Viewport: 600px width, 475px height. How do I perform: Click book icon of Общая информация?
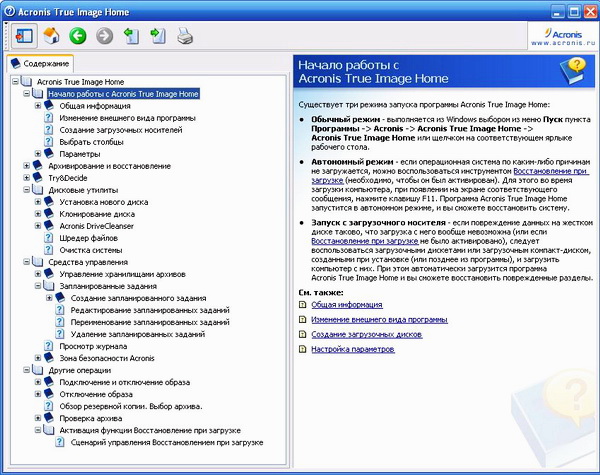tap(49, 106)
